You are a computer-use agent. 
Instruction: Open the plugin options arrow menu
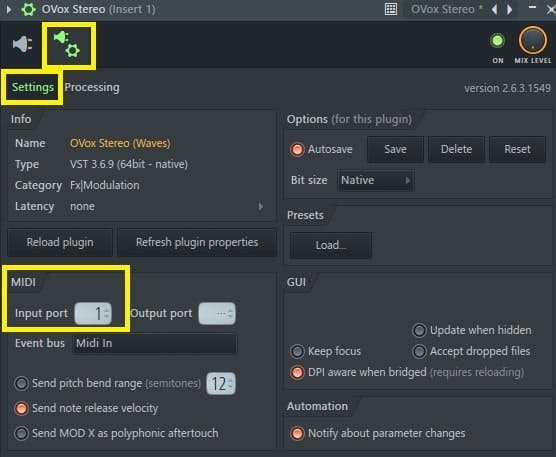(x=9, y=9)
